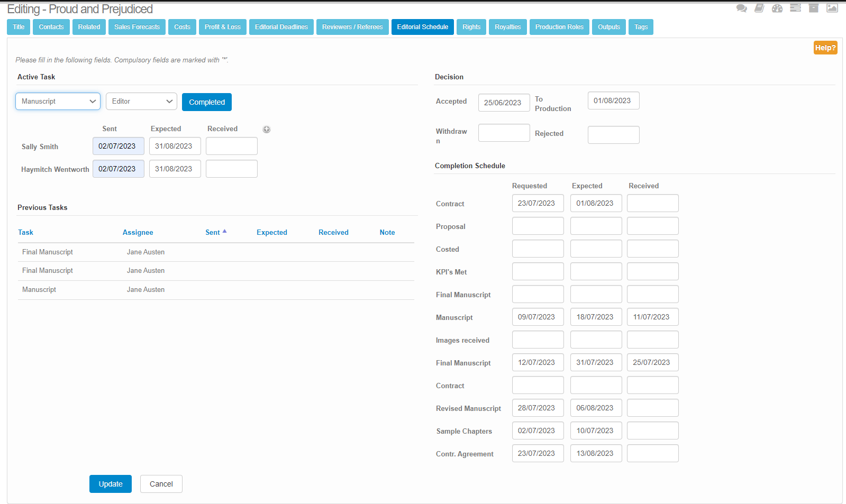846x504 pixels.
Task: Click Sally Smith's Received date field
Action: (232, 146)
